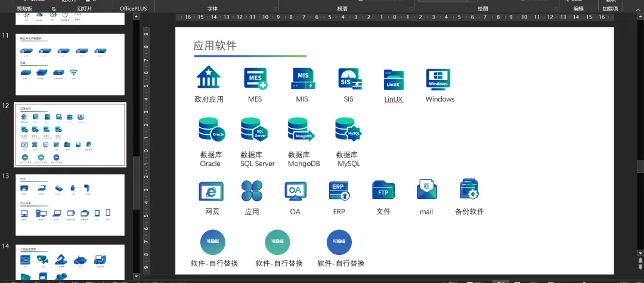Click the slide panel scroll up arrow

coord(137,17)
